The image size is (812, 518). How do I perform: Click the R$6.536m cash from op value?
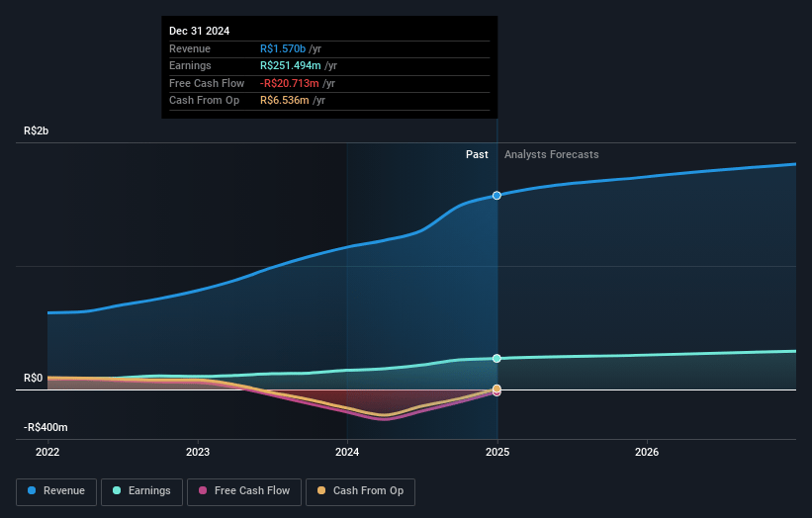click(284, 101)
